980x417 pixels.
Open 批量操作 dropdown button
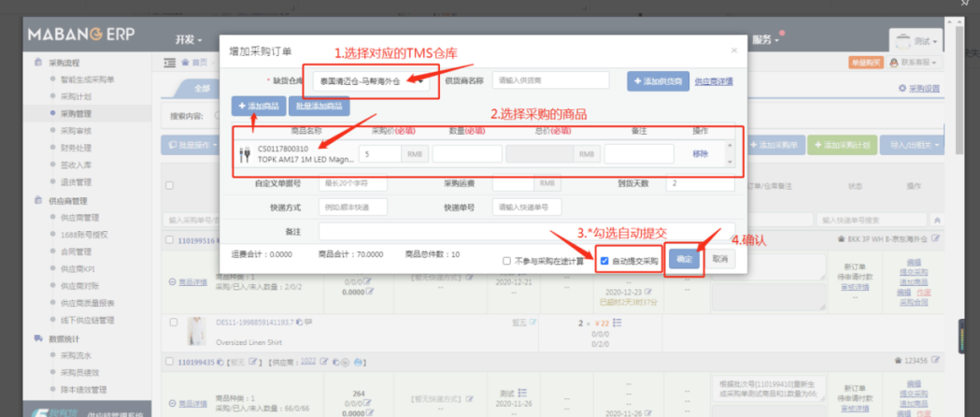coord(191,144)
